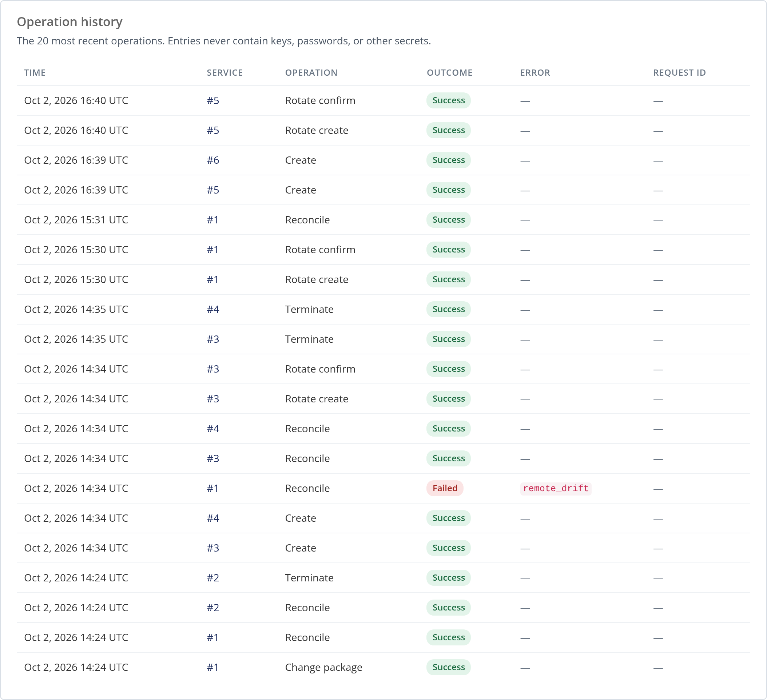The height and width of the screenshot is (700, 767).
Task: Open service #3 link in 14:34 Rotate create row
Action: click(213, 399)
